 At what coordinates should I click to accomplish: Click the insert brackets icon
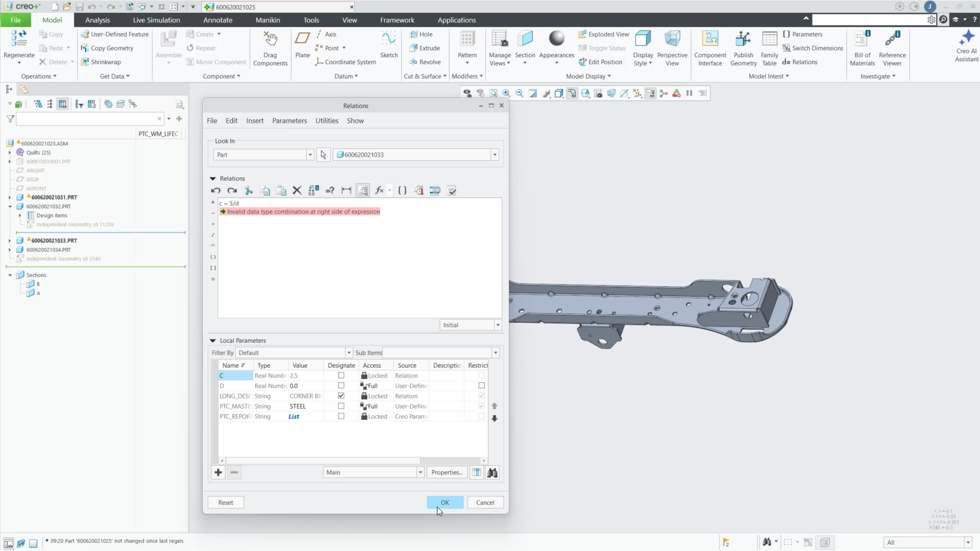click(402, 190)
